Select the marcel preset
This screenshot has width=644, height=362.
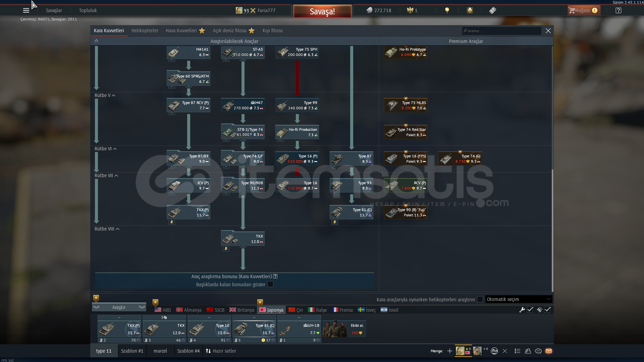pos(160,351)
